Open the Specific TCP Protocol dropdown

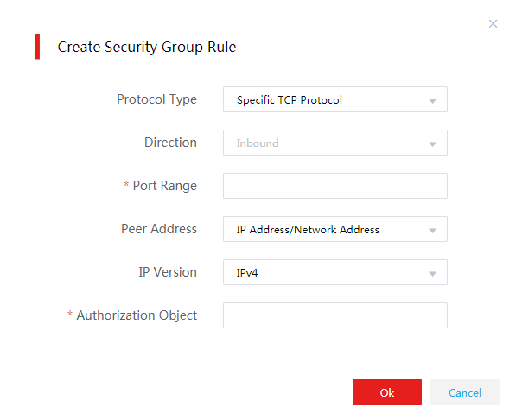(x=335, y=99)
